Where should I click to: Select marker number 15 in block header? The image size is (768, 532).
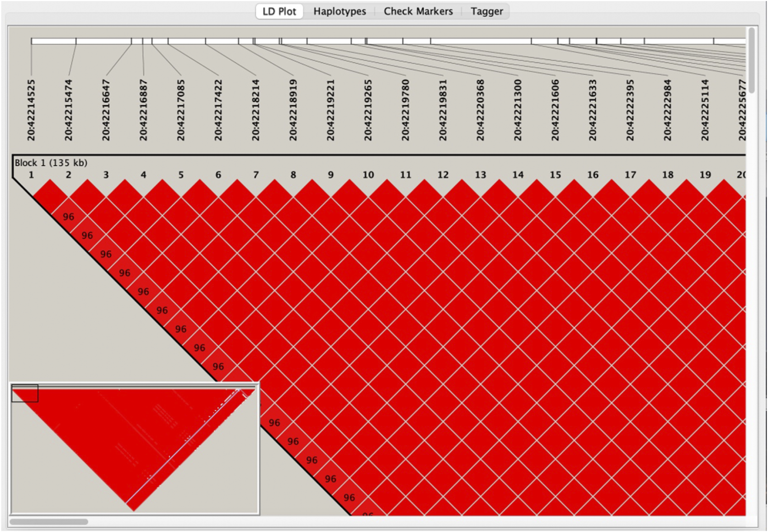pos(555,175)
